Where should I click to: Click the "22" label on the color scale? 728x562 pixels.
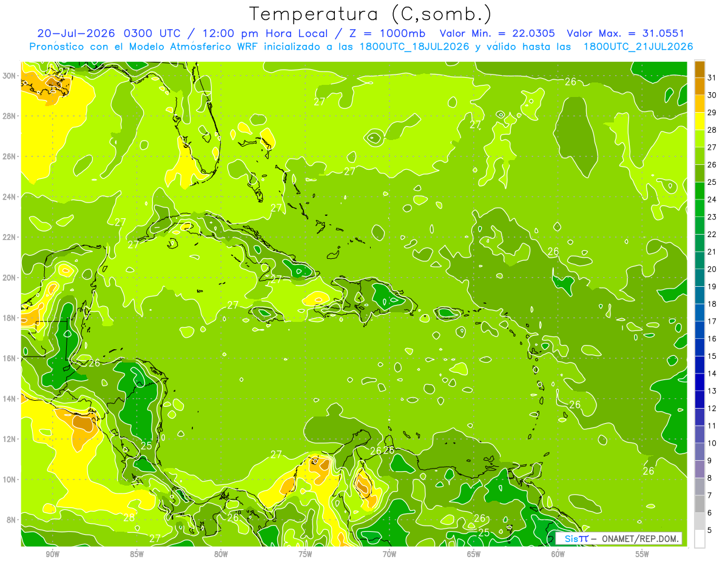pyautogui.click(x=712, y=234)
